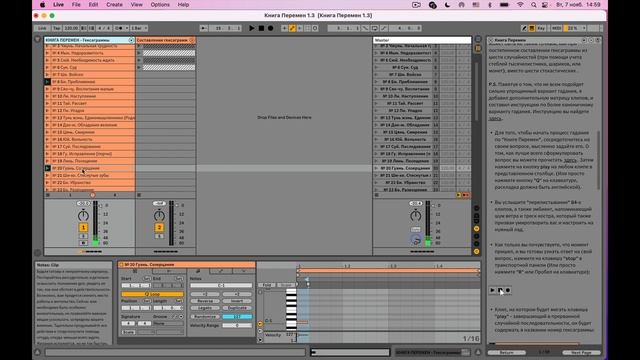Viewport: 640px width, 360px height.
Task: Click the MIDI Arrangement Overdub plus button
Action: pos(284,28)
